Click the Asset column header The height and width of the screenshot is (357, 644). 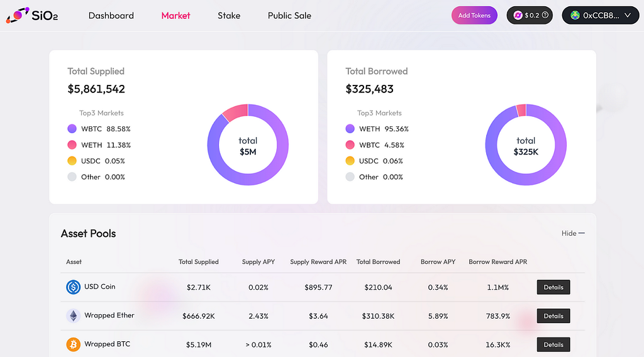[x=74, y=262]
